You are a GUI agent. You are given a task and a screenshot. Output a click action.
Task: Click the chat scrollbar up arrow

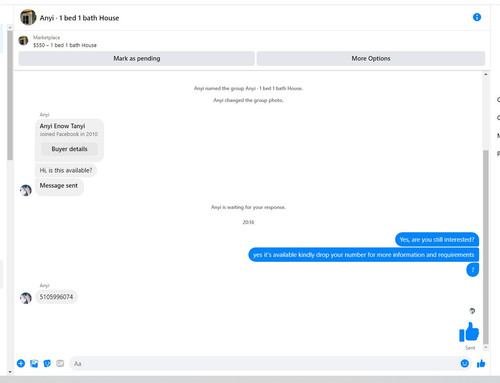(486, 74)
